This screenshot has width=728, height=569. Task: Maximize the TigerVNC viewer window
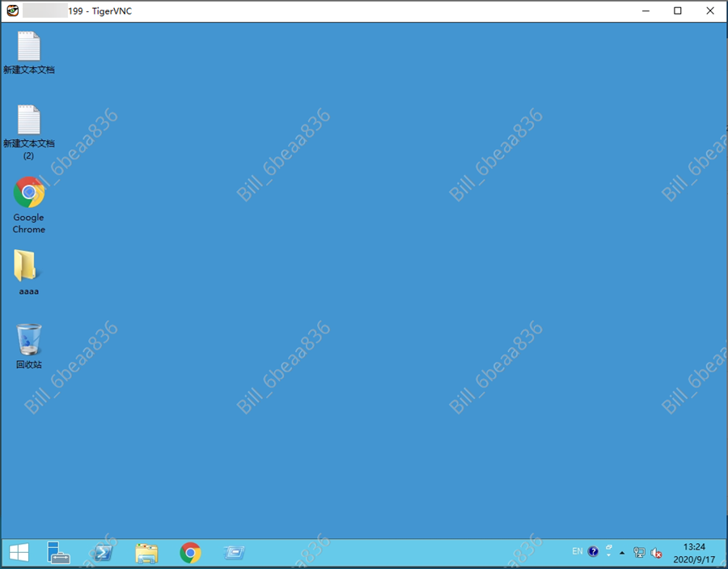coord(678,11)
